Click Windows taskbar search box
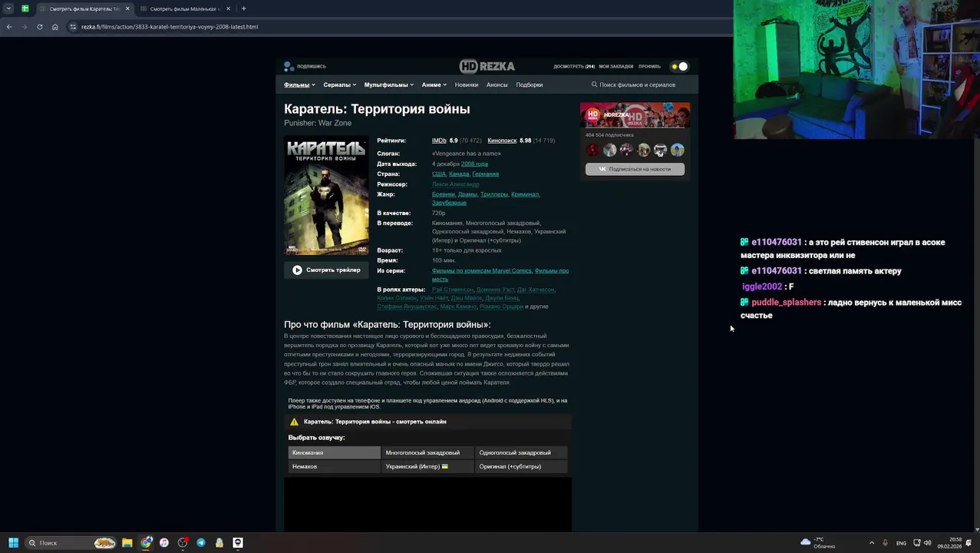This screenshot has width=980, height=553. (71, 543)
